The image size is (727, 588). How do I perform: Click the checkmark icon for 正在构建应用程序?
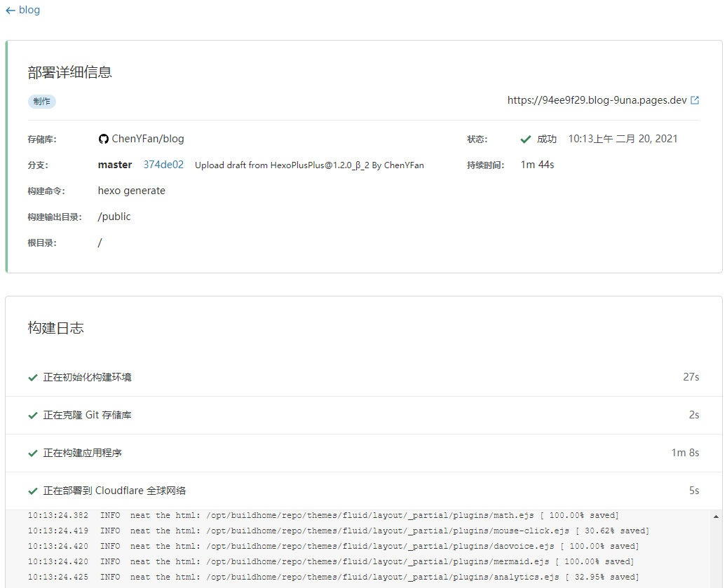coord(32,453)
